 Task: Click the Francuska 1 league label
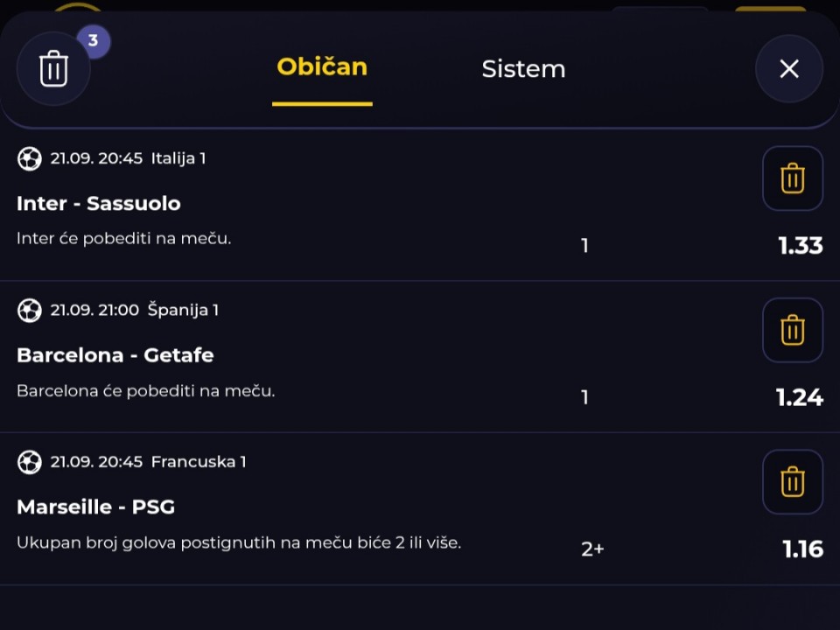pyautogui.click(x=199, y=462)
